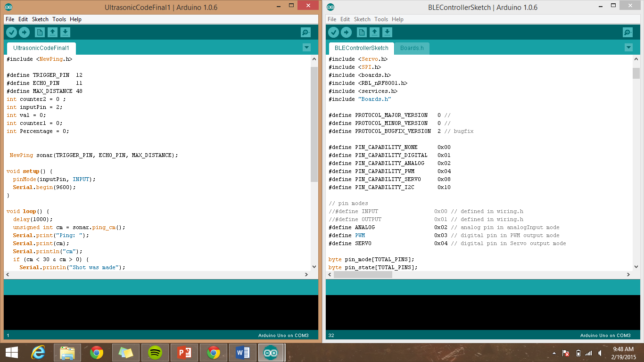Click New sketch icon in UltrasonicCodeFinal1 window

click(40, 32)
